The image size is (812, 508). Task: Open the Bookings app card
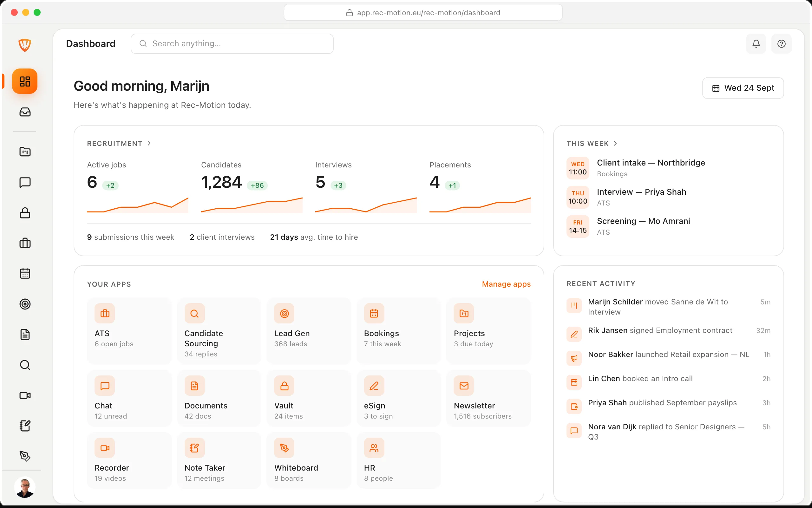pos(399,331)
